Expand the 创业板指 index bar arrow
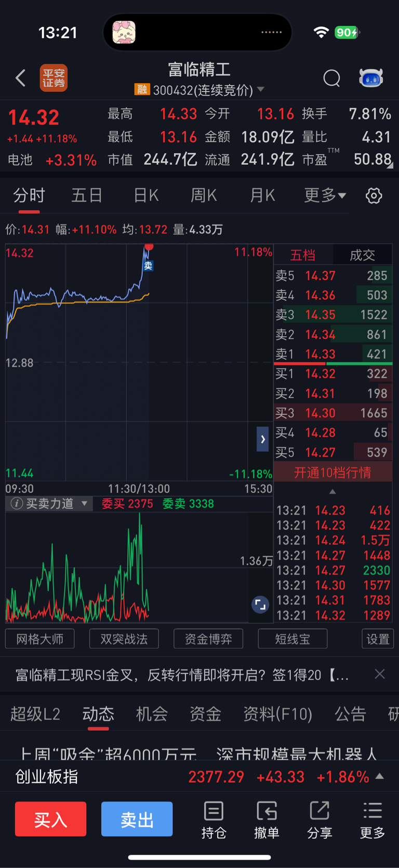 coord(380,776)
